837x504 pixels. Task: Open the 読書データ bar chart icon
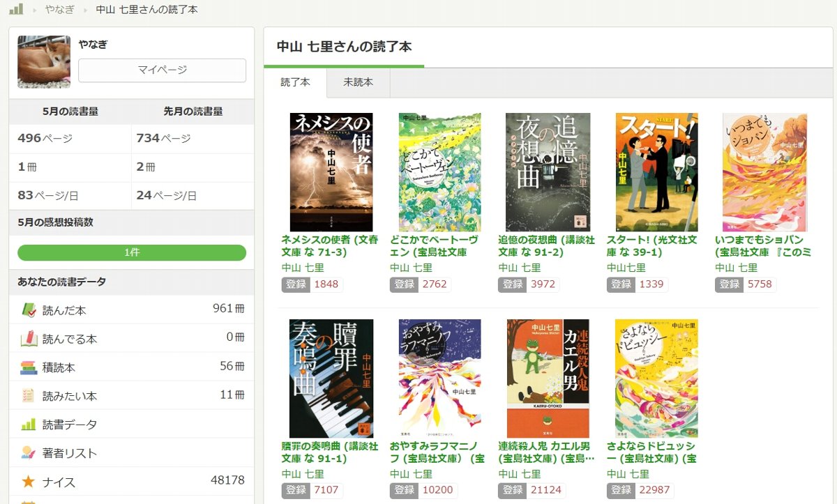[29, 425]
